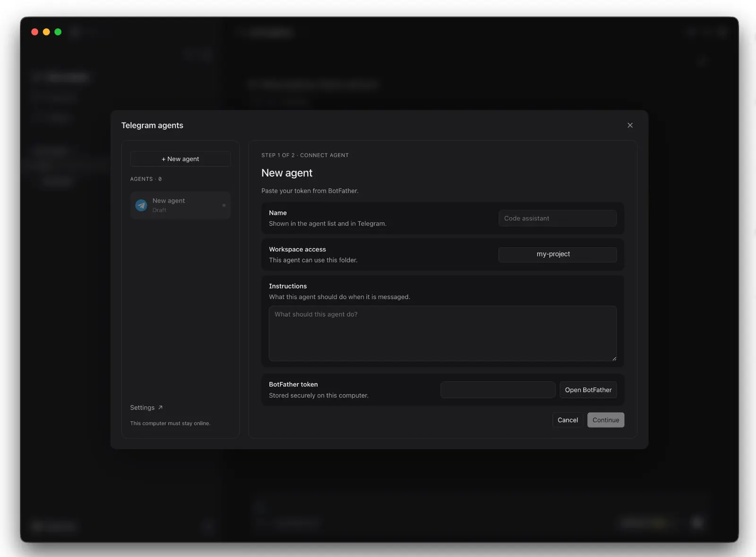756x557 pixels.
Task: Focus the Name input field
Action: [558, 218]
